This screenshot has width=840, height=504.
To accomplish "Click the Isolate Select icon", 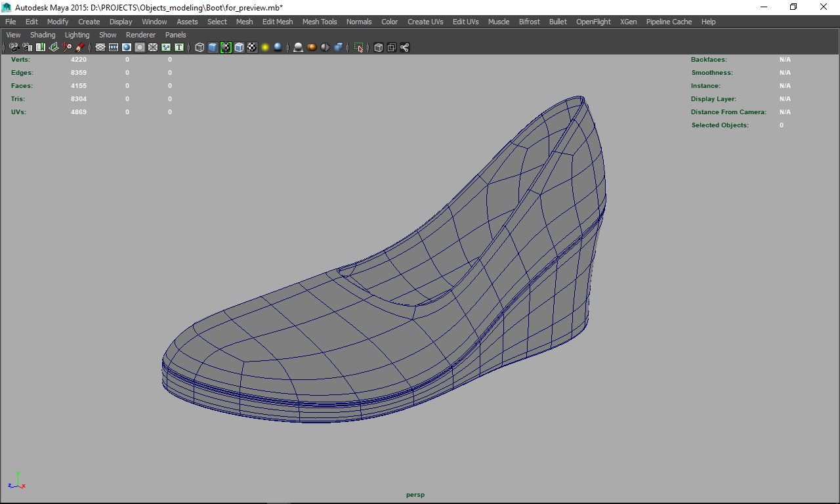I will (x=359, y=47).
